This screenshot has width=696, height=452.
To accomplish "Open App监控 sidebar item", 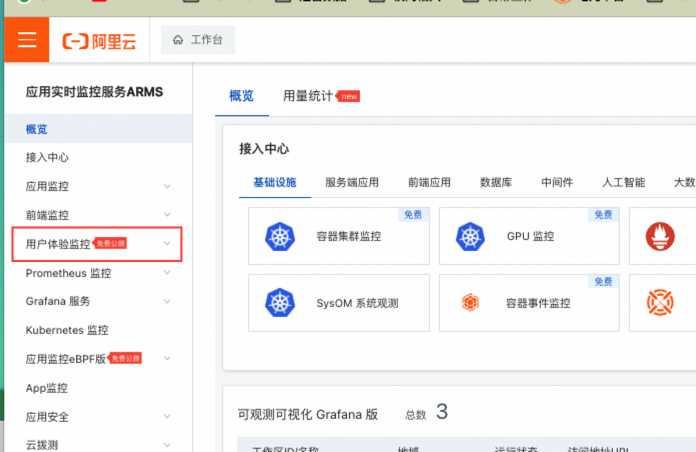I will click(x=47, y=388).
